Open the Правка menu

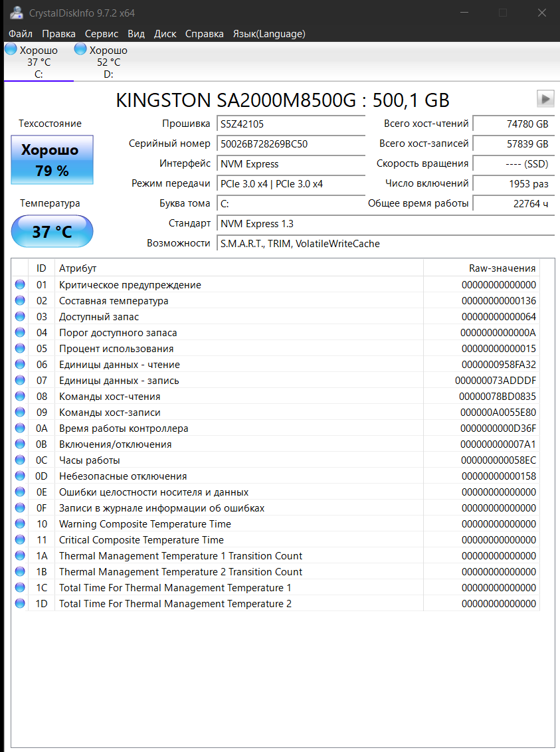point(58,34)
